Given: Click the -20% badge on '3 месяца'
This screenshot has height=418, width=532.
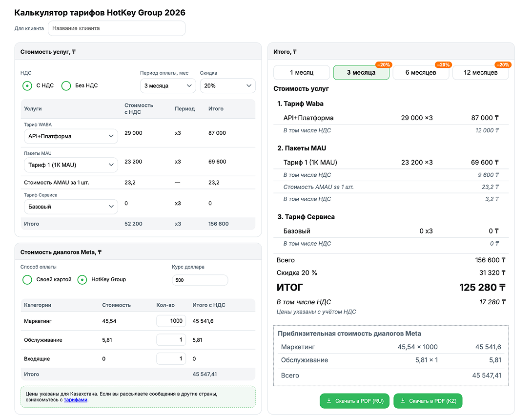Looking at the screenshot, I should point(384,65).
